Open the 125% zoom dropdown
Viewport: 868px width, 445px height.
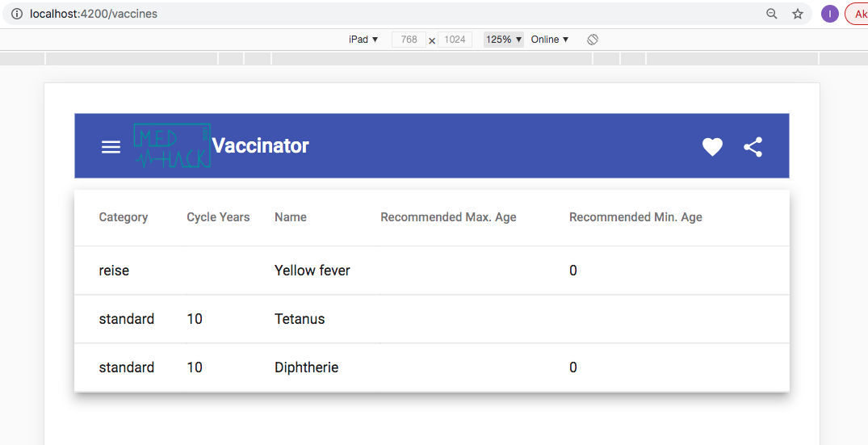504,40
